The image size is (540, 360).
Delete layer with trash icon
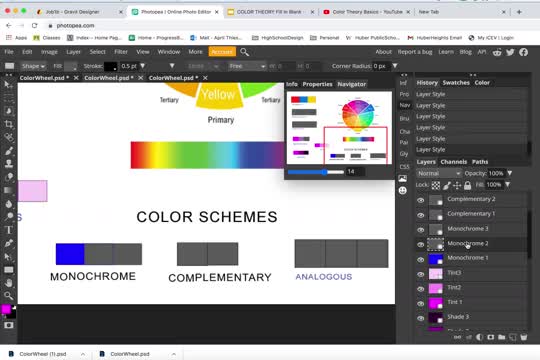pyautogui.click(x=523, y=337)
